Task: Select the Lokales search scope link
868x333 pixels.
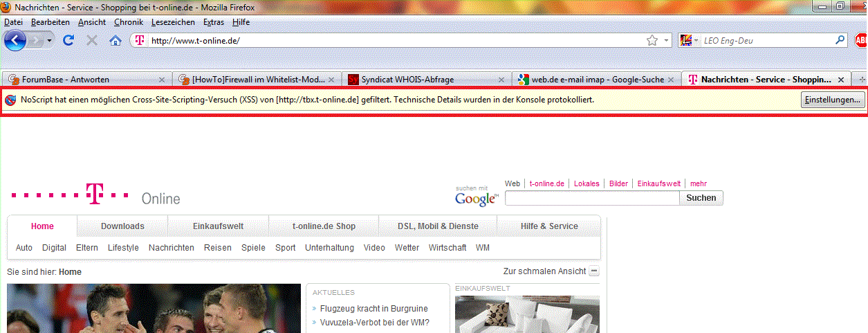Action: pyautogui.click(x=587, y=183)
